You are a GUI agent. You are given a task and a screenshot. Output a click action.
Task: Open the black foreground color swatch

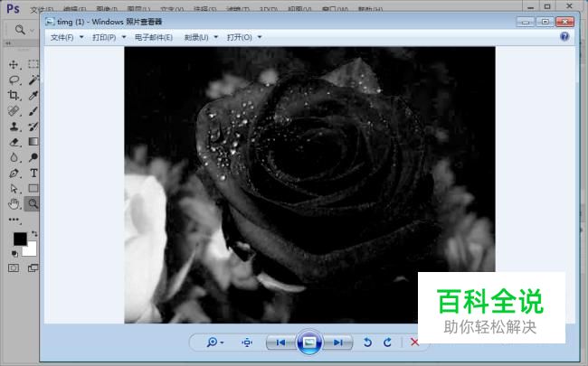pos(20,239)
